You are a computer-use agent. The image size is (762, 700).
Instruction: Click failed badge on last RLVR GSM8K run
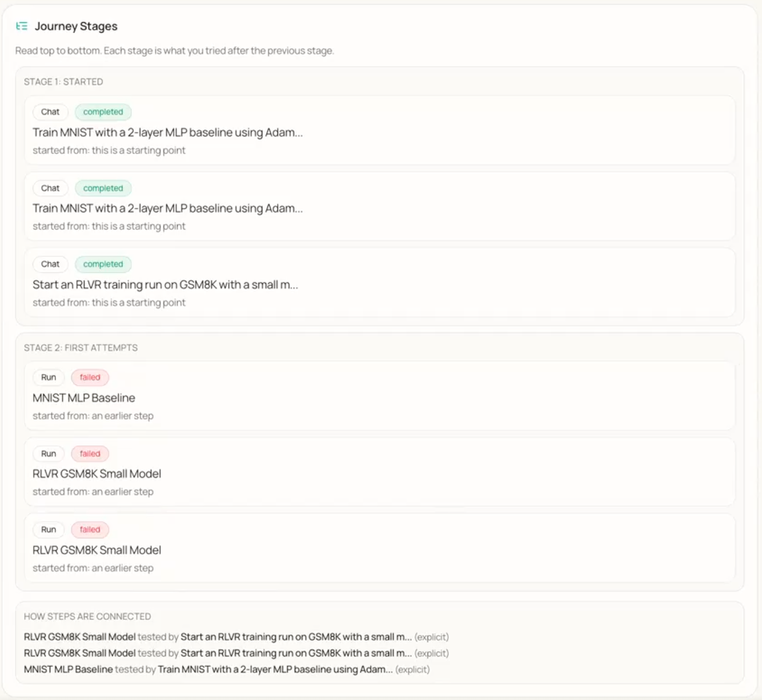90,530
